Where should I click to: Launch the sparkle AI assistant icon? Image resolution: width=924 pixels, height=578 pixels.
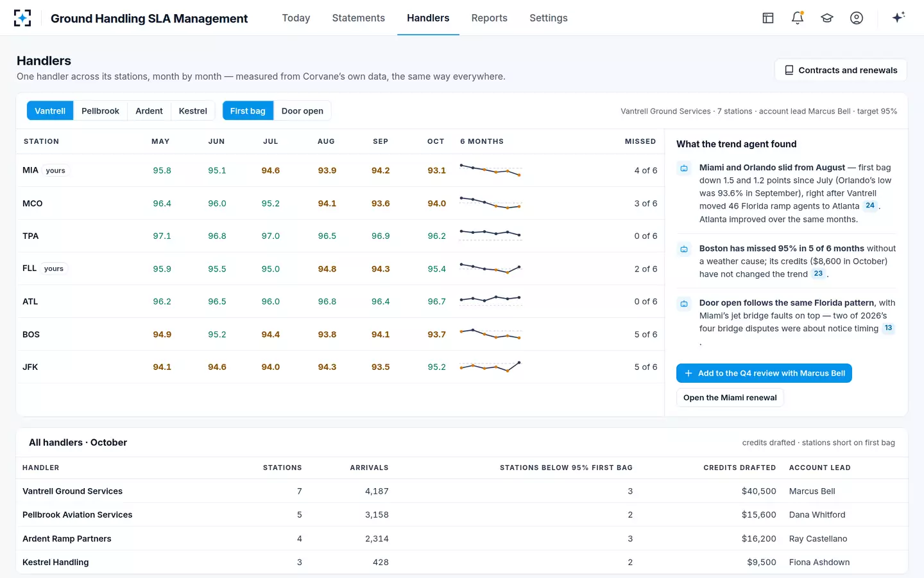tap(898, 17)
